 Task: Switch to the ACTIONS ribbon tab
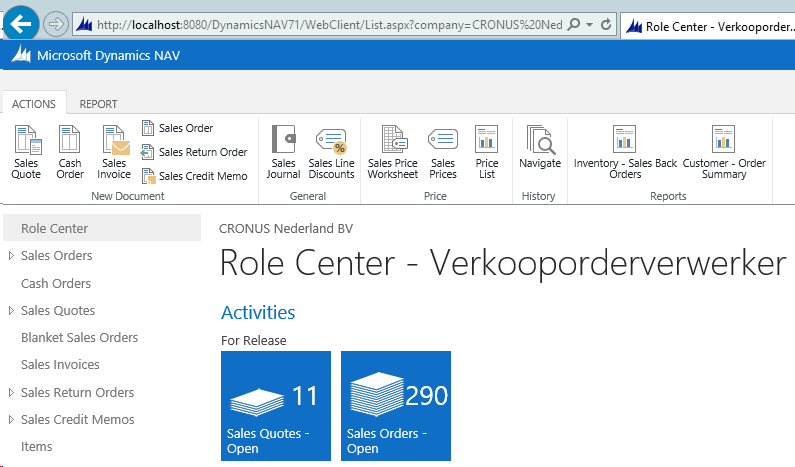[34, 104]
